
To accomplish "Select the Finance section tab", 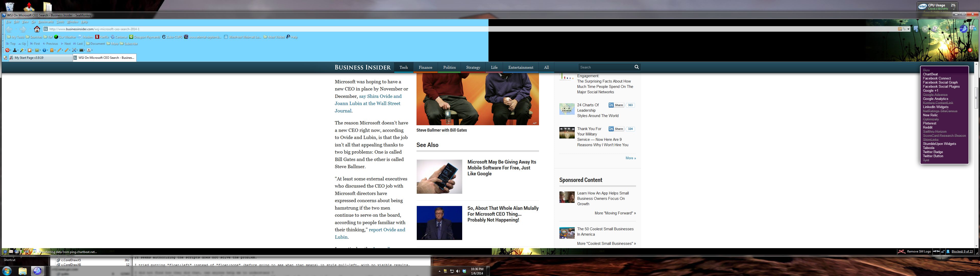I will (x=425, y=67).
